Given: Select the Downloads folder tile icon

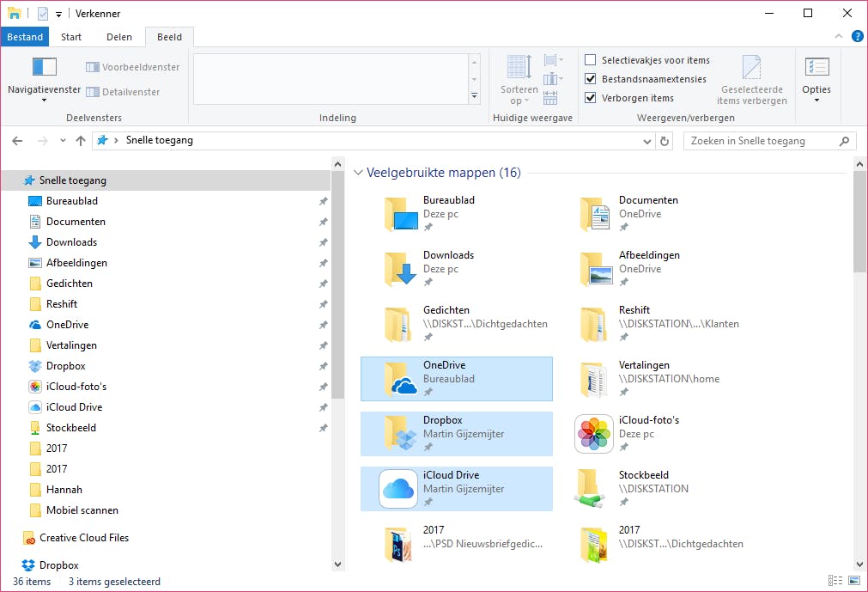Looking at the screenshot, I should click(x=401, y=269).
